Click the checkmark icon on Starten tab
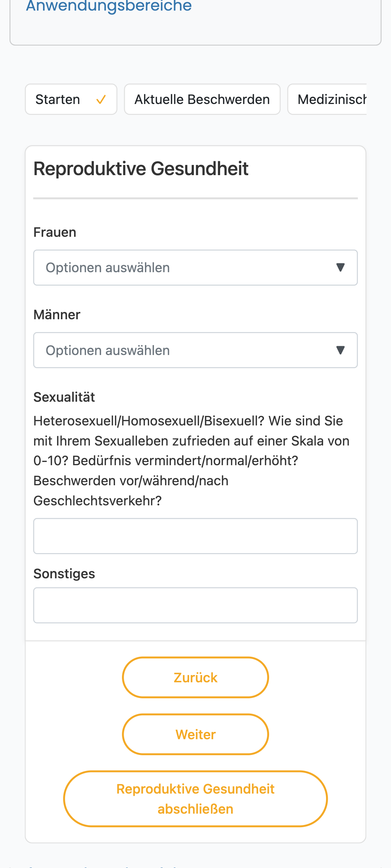The image size is (391, 868). click(x=101, y=100)
